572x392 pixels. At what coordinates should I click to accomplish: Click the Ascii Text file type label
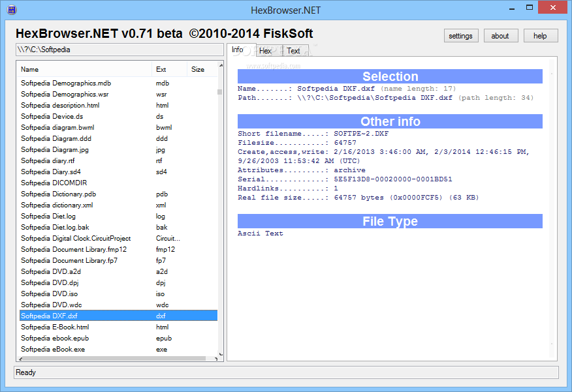pos(260,234)
